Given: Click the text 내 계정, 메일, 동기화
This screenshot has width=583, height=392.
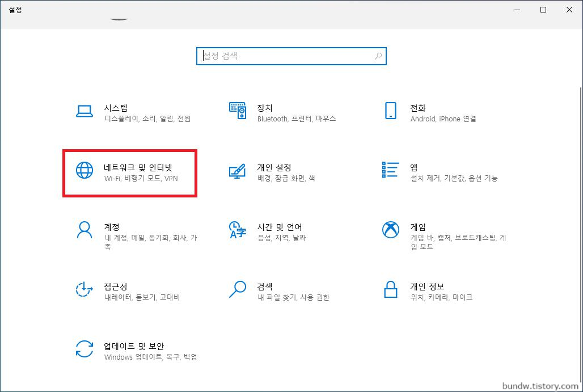Looking at the screenshot, I should tap(137, 238).
